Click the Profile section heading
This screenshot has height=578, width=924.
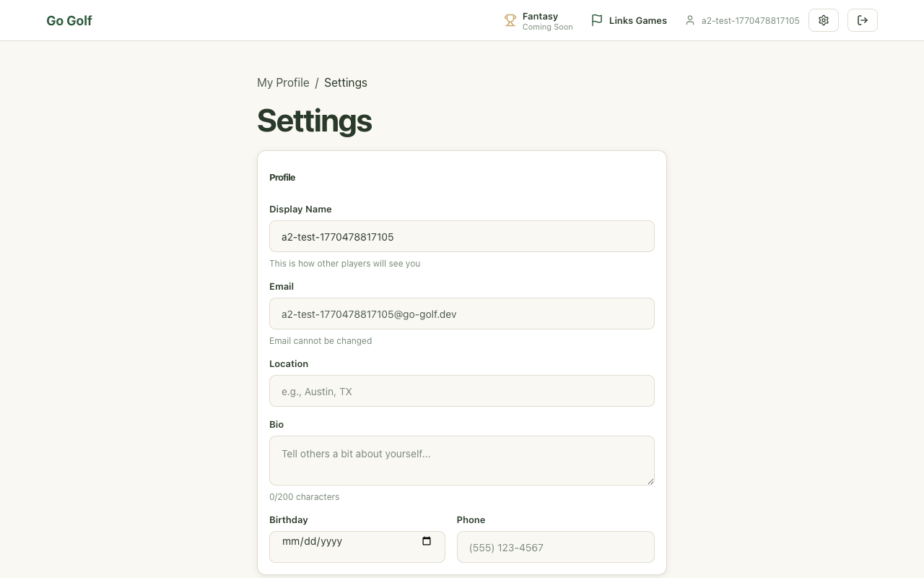click(x=282, y=177)
